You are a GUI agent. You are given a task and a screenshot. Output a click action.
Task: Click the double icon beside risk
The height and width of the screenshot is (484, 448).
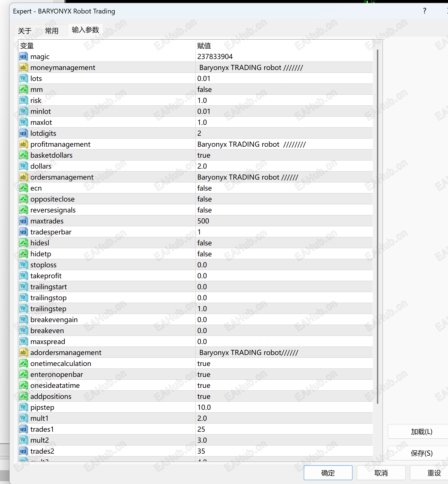click(23, 100)
